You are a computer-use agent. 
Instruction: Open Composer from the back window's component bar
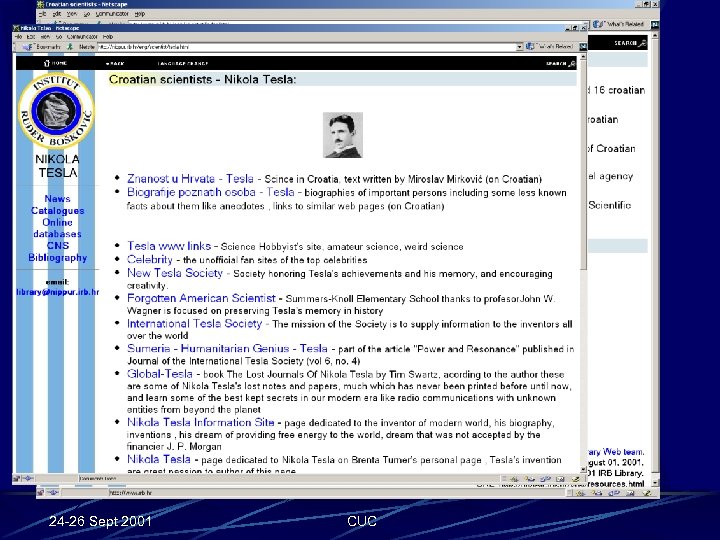[647, 493]
